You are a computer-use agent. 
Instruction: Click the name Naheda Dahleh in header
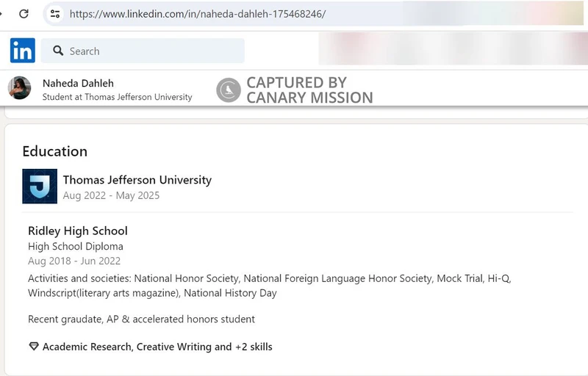(x=78, y=83)
